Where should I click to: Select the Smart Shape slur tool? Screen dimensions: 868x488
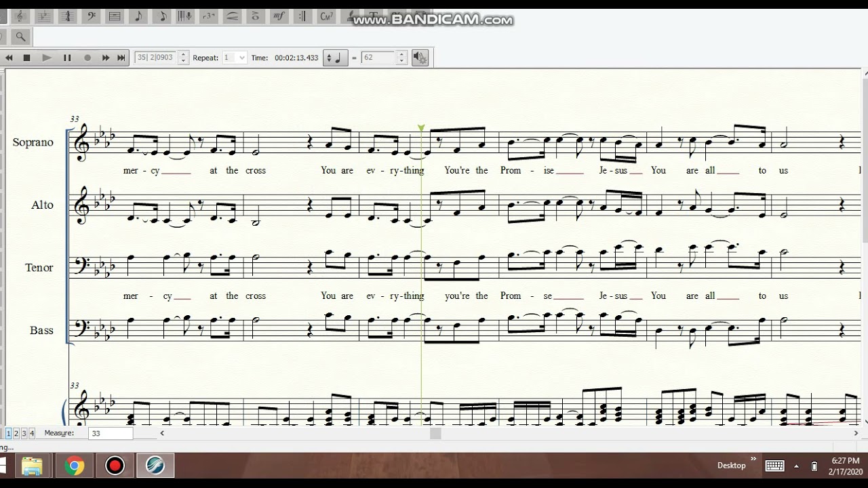pos(232,16)
